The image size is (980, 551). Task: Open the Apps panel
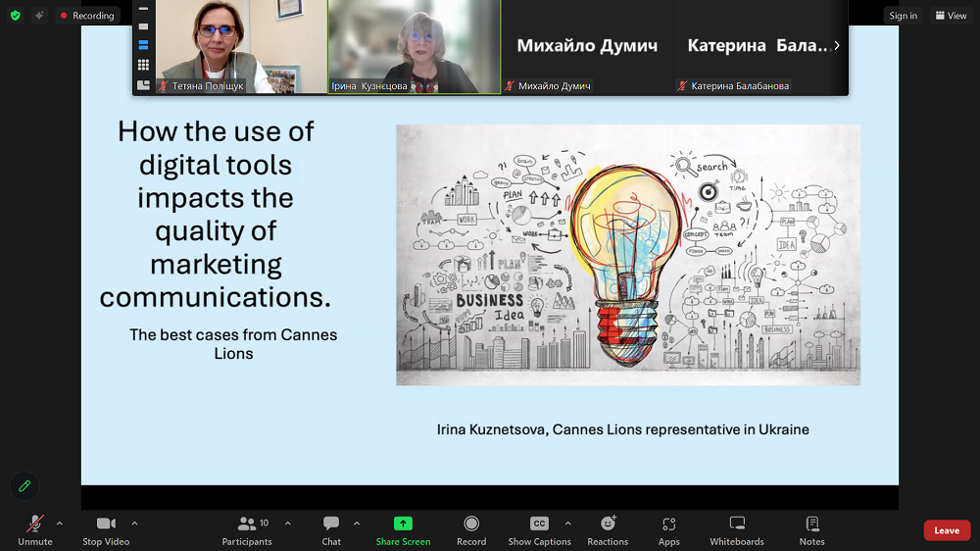point(669,529)
